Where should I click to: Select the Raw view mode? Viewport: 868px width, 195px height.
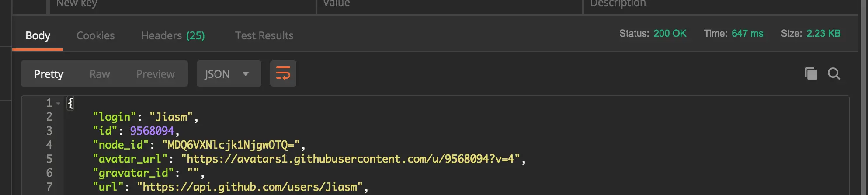point(100,74)
